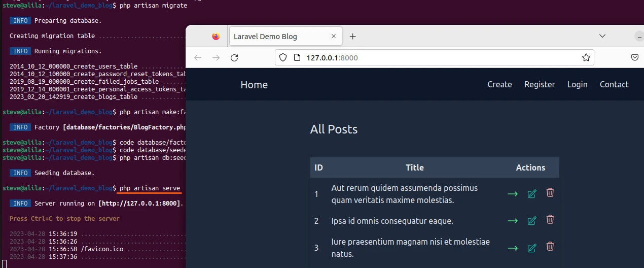Click '2014_10_12_000000_create_users_table' in terminal

[x=74, y=66]
